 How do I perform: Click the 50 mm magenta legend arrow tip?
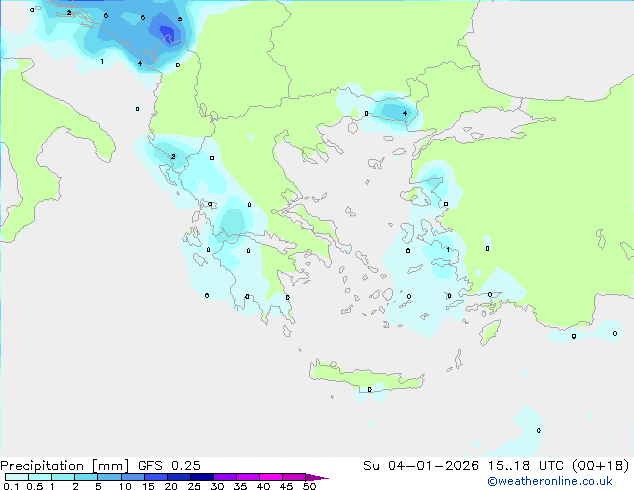pos(322,478)
